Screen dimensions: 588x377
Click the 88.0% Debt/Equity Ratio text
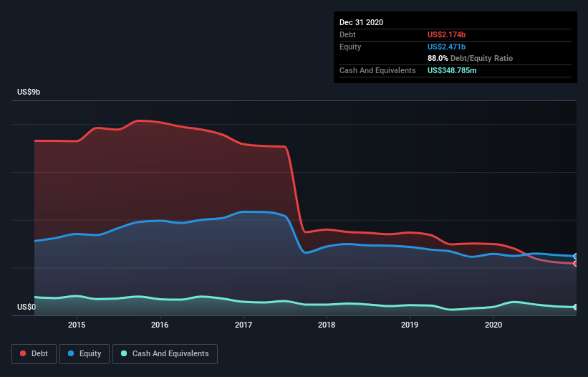(470, 58)
